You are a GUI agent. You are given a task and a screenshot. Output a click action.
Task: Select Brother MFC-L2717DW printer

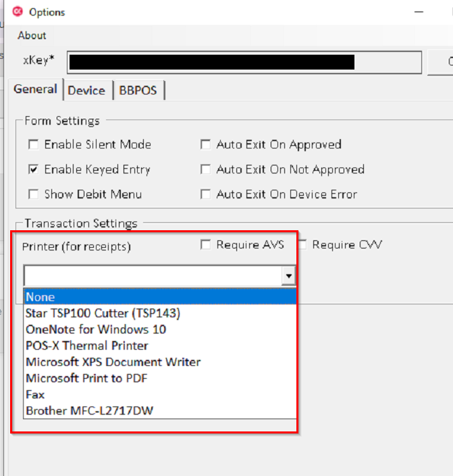pyautogui.click(x=160, y=411)
